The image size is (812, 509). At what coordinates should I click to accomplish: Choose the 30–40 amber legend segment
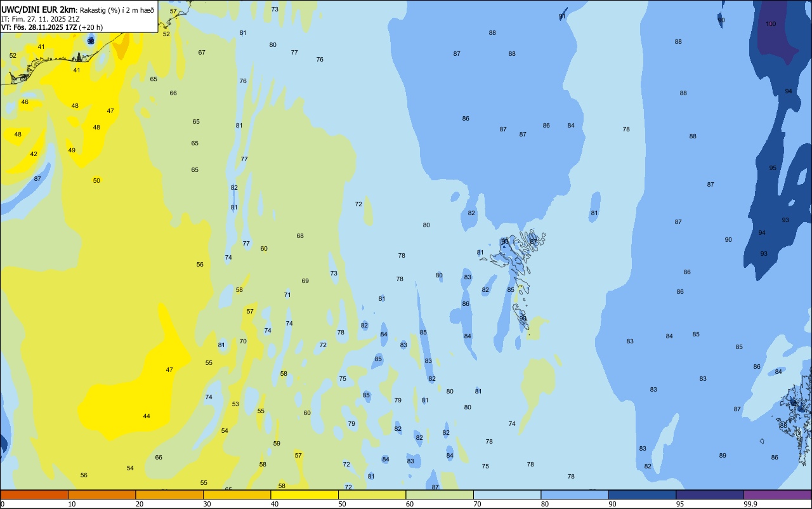[x=237, y=494]
